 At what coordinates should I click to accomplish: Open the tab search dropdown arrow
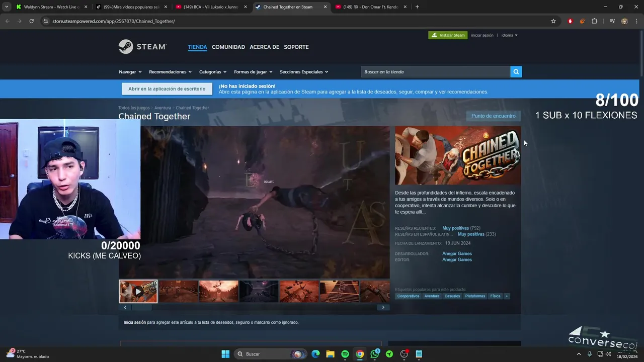pyautogui.click(x=7, y=7)
